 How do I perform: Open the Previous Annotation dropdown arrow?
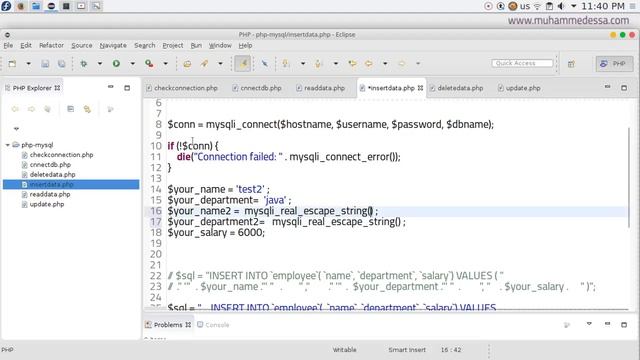(336, 64)
